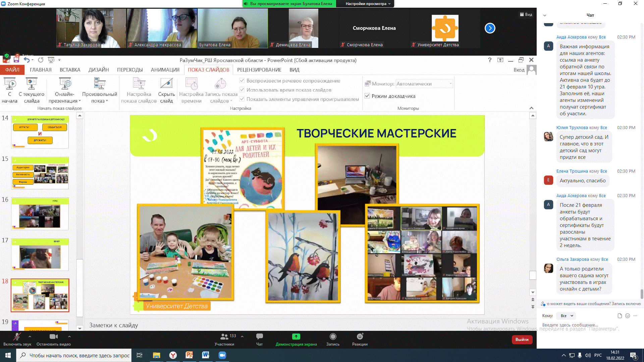Click ВИД ribbon tab in PowerPoint
Viewport: 644px width, 362px height.
(x=294, y=70)
